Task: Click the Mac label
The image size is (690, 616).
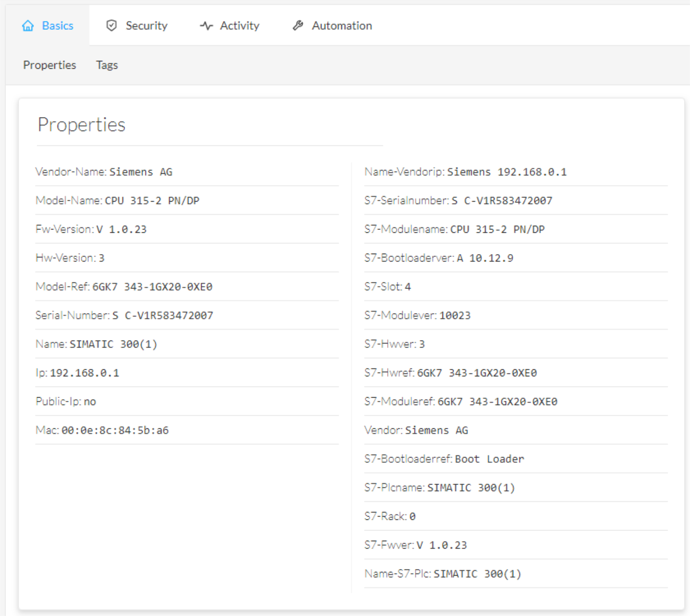Action: pos(47,431)
